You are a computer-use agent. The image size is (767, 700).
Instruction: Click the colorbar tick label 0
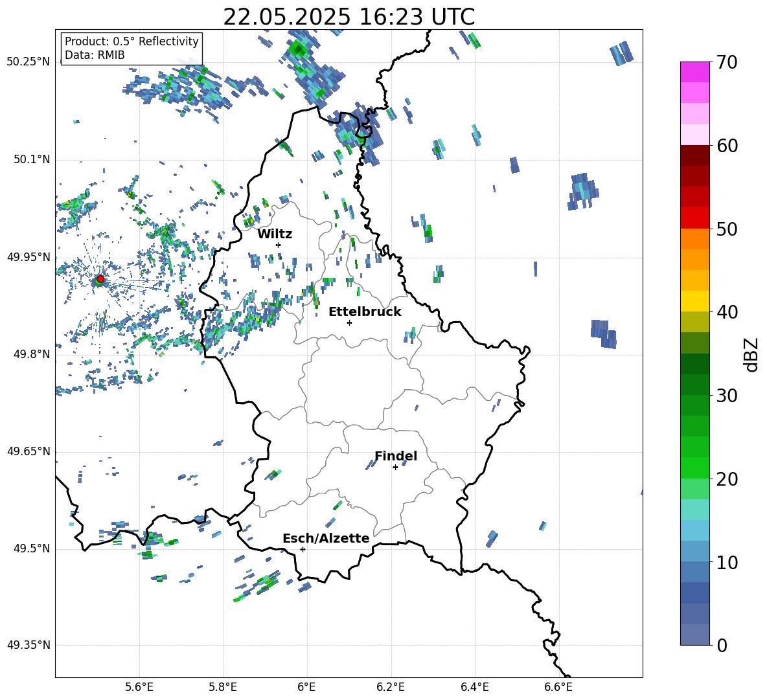(722, 645)
